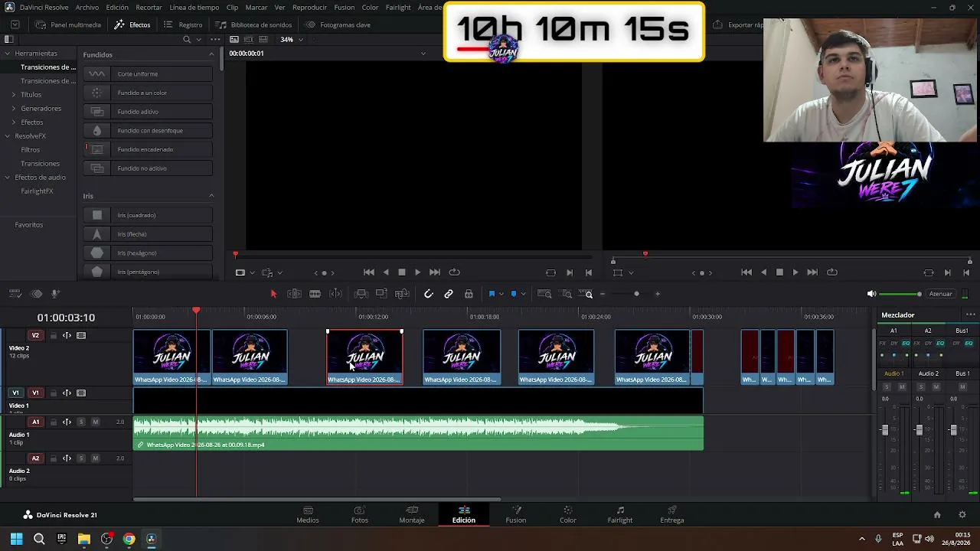The height and width of the screenshot is (551, 980).
Task: Collapse the Iris effects group
Action: (x=211, y=196)
